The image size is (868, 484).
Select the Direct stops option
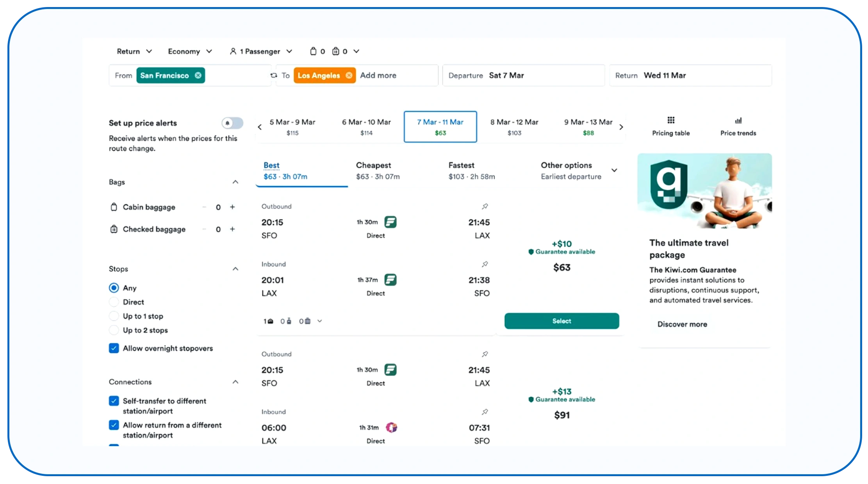coord(114,302)
